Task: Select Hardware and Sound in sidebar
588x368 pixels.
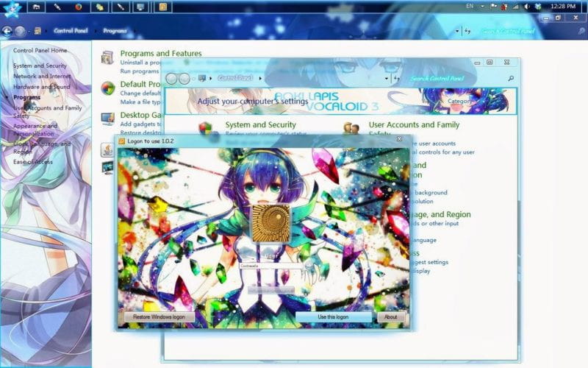Action: (x=41, y=87)
